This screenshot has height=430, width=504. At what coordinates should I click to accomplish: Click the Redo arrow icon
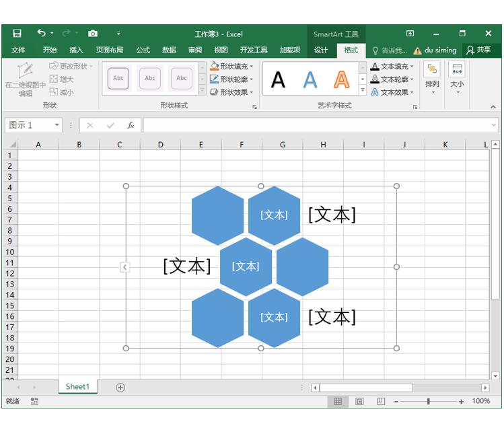66,33
